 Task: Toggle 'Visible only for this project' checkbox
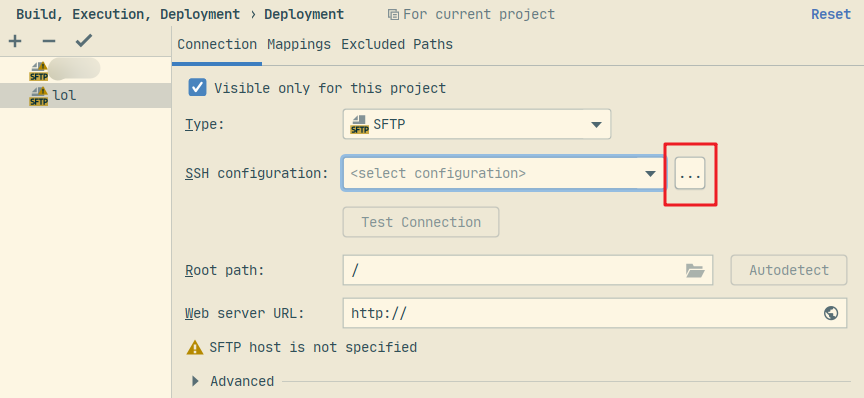pyautogui.click(x=197, y=88)
